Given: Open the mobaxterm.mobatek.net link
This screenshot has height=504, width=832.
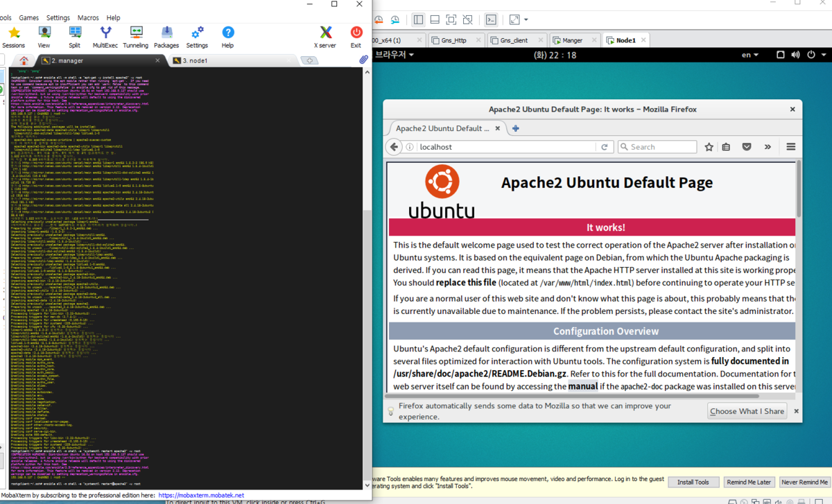Looking at the screenshot, I should pos(201,495).
